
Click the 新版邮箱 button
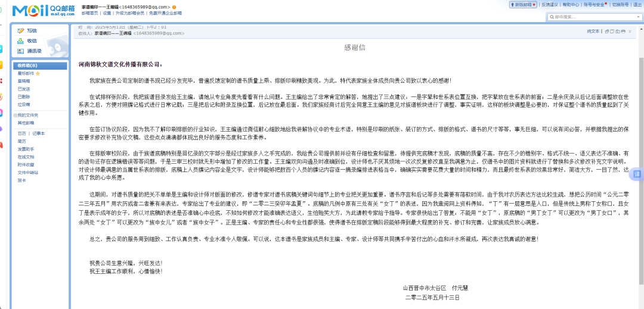click(522, 4)
